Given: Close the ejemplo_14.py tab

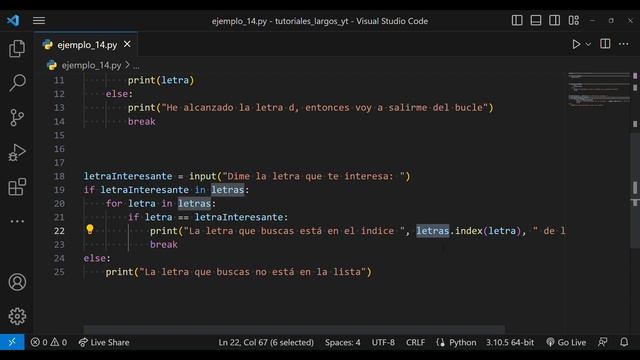Looking at the screenshot, I should pos(127,44).
